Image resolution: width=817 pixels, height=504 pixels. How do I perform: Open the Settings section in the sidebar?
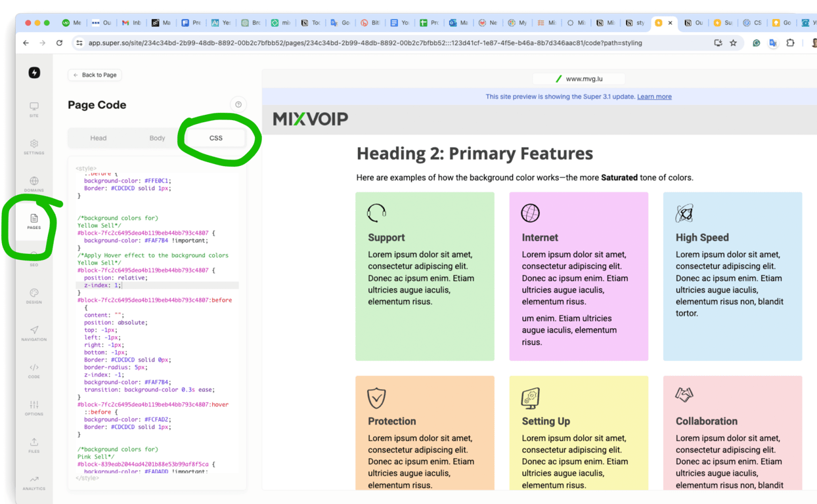[34, 146]
